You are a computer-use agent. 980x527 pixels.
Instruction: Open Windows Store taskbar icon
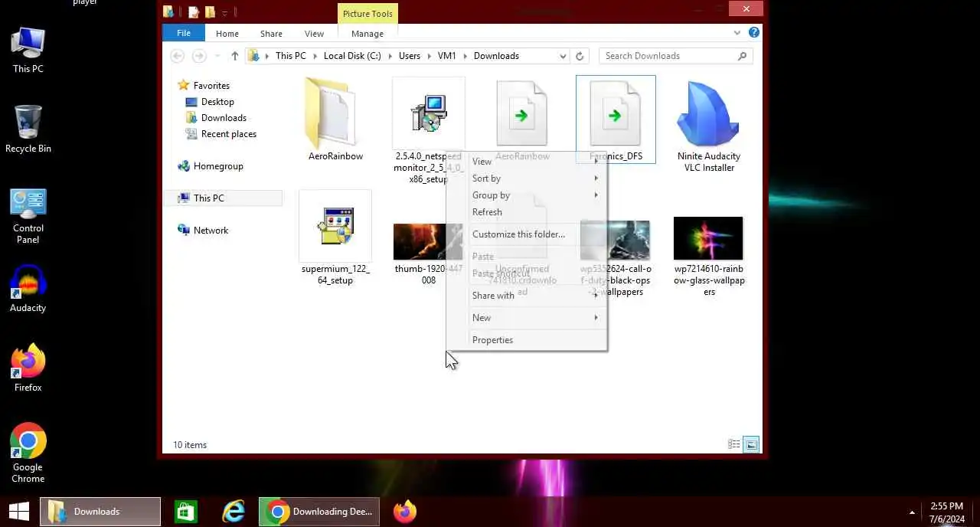186,512
